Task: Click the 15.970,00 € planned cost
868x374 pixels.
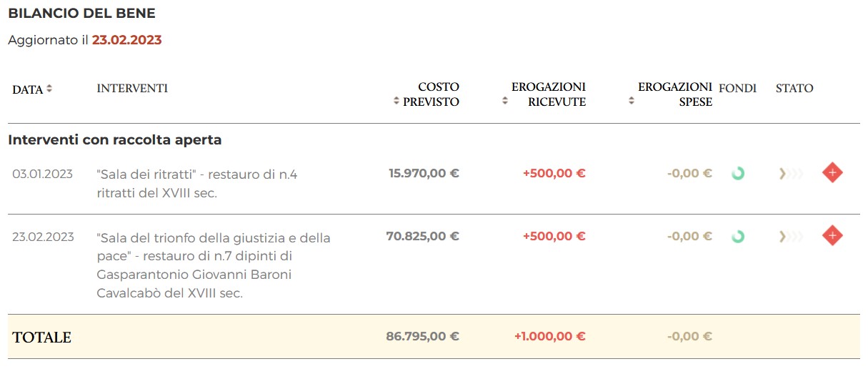Action: coord(424,173)
